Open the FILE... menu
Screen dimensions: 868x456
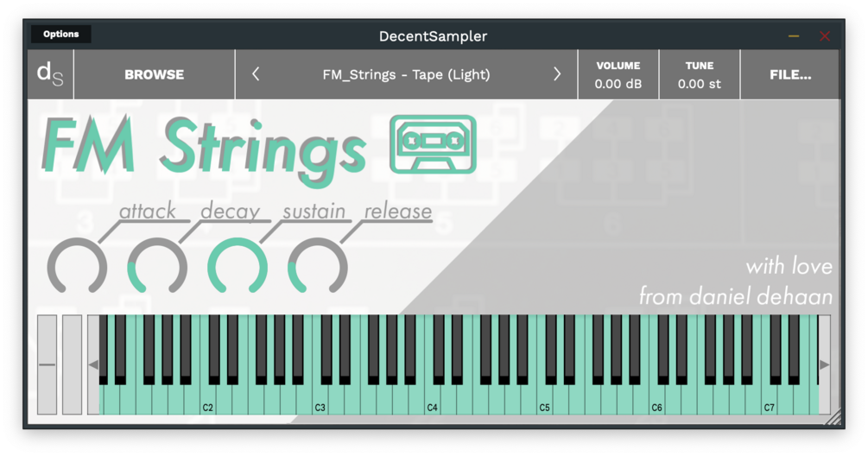click(790, 75)
